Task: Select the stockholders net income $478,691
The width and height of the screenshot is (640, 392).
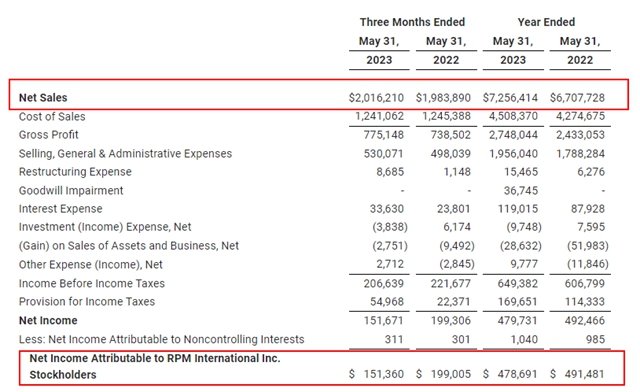Action: 510,374
